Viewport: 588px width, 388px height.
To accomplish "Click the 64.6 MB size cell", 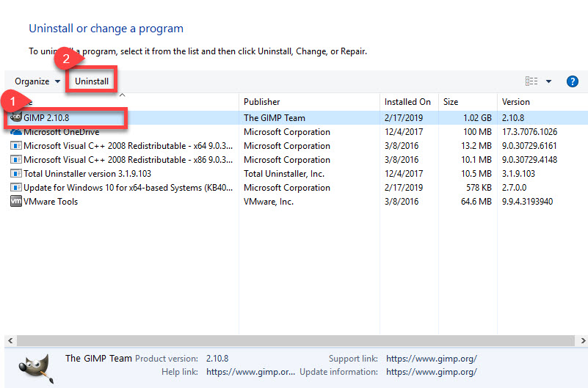I will [476, 202].
